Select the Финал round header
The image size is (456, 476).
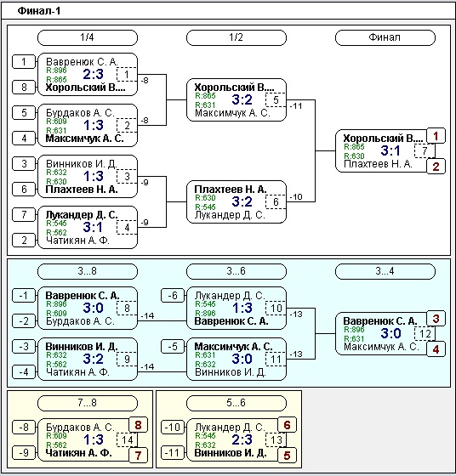pyautogui.click(x=385, y=37)
